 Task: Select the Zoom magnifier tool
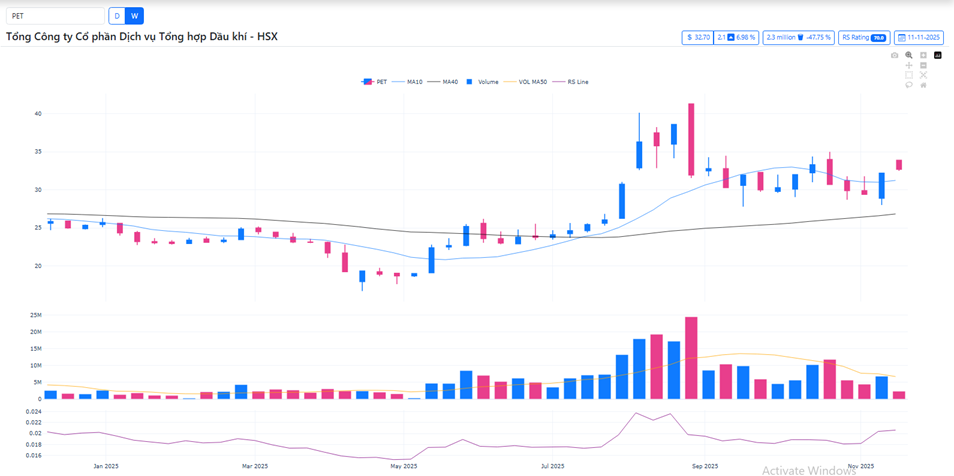click(909, 56)
